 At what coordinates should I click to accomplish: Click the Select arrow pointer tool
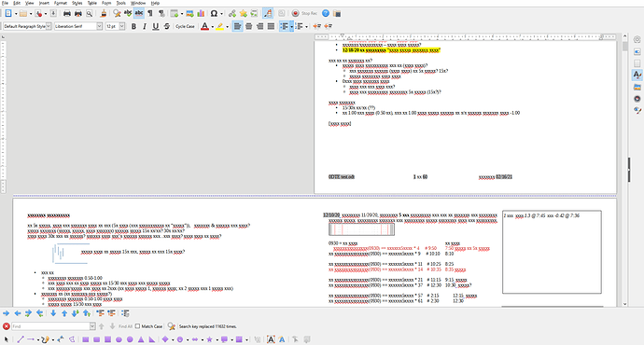[x=6, y=339]
